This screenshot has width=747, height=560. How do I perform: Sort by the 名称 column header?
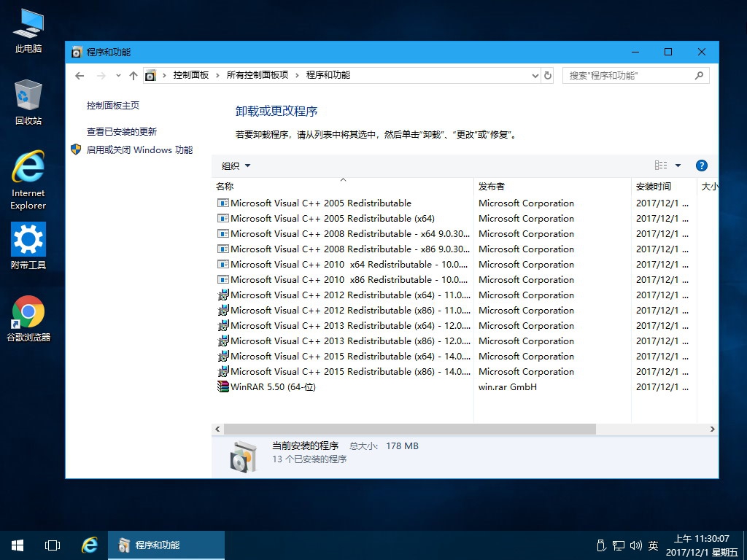coord(343,186)
